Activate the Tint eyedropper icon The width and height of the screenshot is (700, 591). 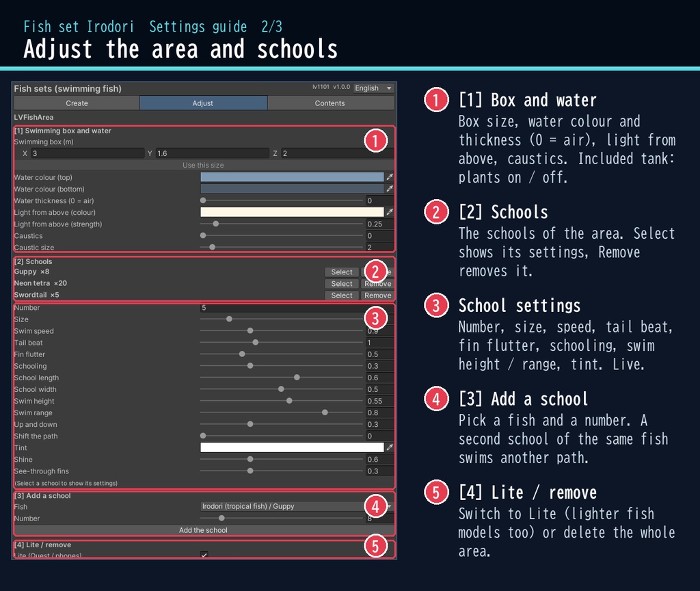(x=390, y=447)
